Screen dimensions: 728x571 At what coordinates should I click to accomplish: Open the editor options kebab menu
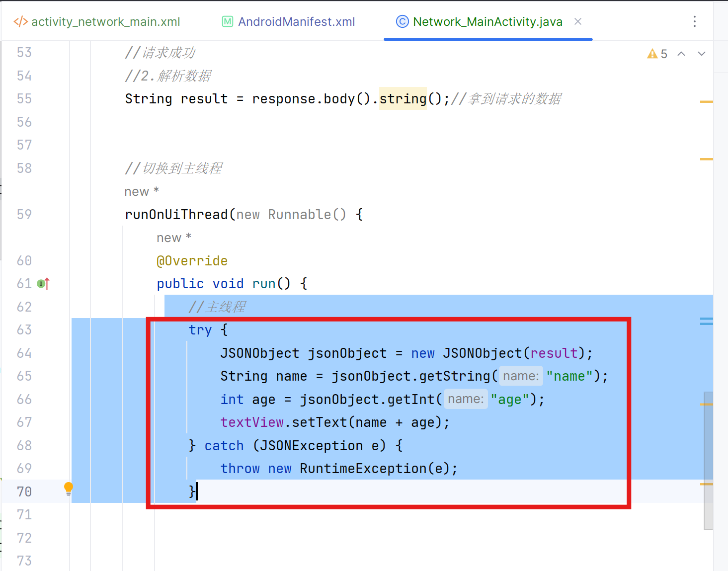pyautogui.click(x=694, y=21)
